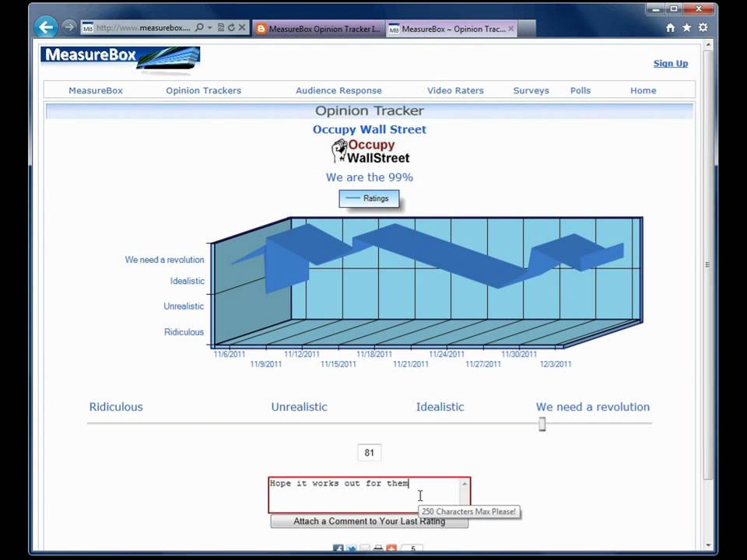
Task: Click the page scrollbar down arrow
Action: (x=708, y=544)
